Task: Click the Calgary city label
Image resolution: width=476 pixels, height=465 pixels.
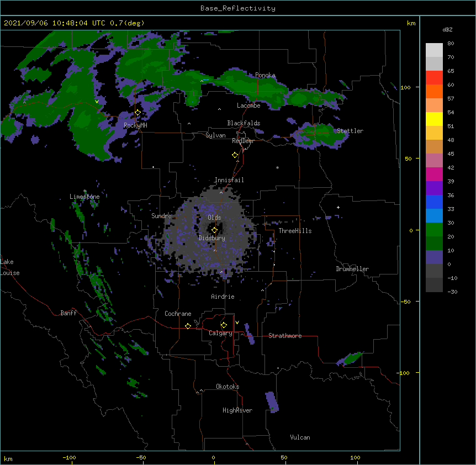Action: [x=220, y=333]
